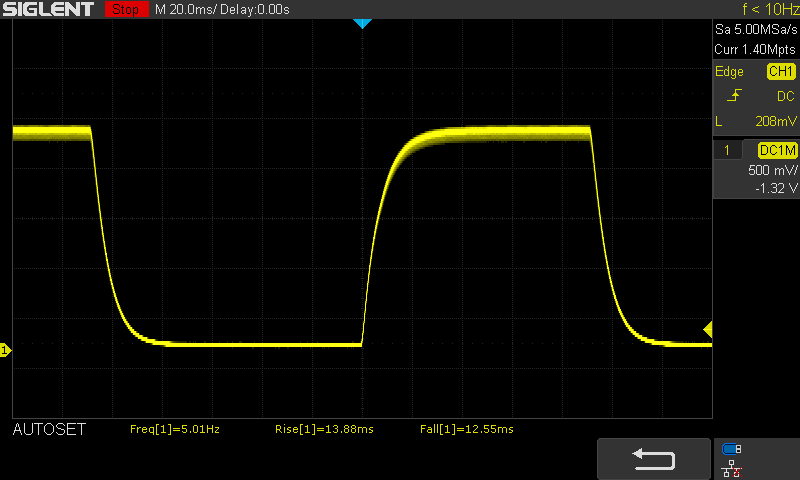
Task: Select the blue trigger position marker
Action: [363, 23]
